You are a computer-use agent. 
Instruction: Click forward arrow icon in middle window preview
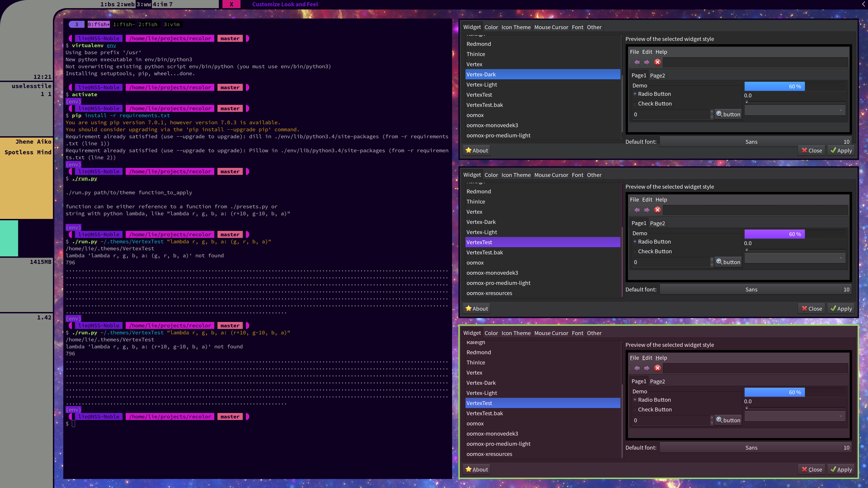[647, 210]
